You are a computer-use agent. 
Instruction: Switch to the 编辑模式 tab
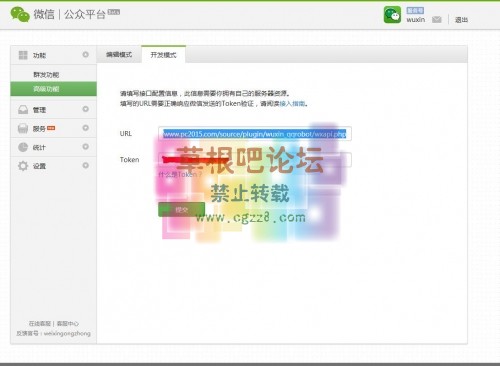[x=119, y=54]
